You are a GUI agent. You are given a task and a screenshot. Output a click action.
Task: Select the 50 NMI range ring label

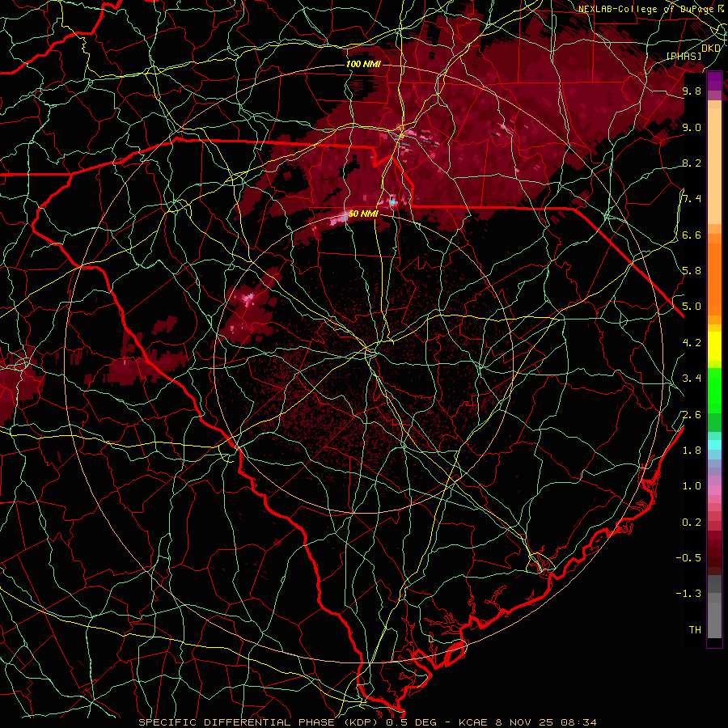(363, 214)
